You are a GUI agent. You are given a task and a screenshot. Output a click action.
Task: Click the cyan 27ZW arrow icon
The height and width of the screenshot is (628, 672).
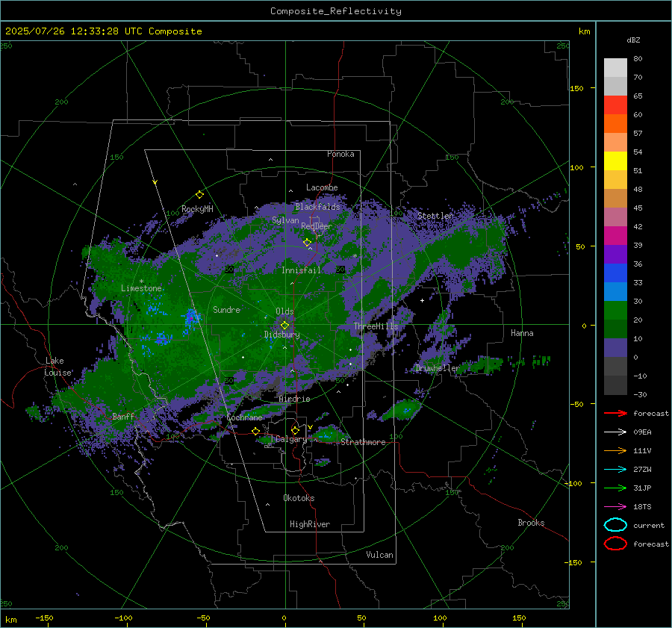pos(615,470)
